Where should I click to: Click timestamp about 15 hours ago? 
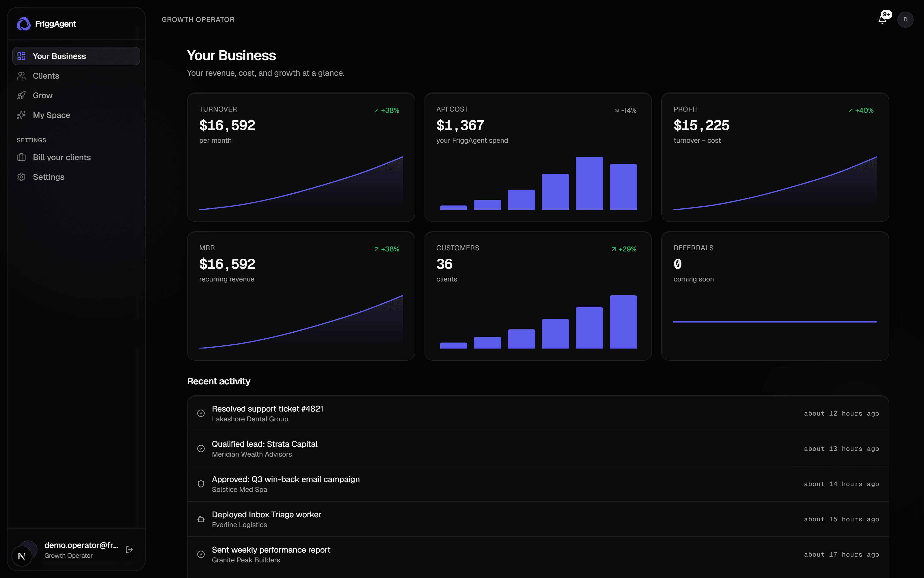click(x=841, y=519)
